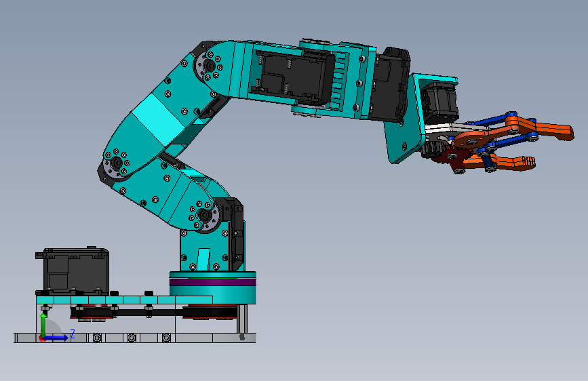Screen dimensions: 588x381
Task: Select the light cyan band on upper arm
Action: [157, 119]
